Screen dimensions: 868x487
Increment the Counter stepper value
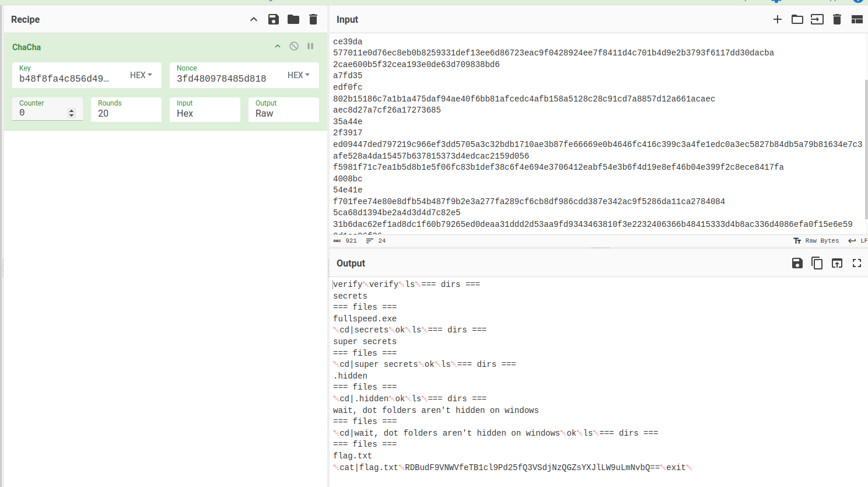click(x=72, y=110)
